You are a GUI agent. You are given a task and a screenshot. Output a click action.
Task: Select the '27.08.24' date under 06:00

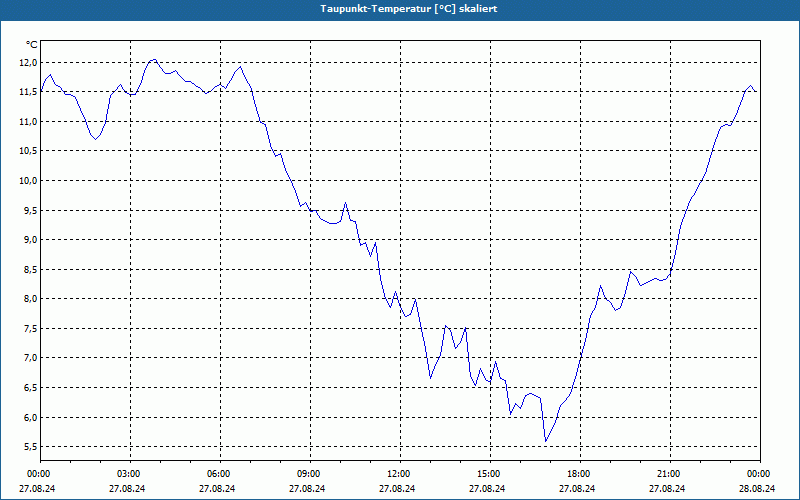[217, 488]
